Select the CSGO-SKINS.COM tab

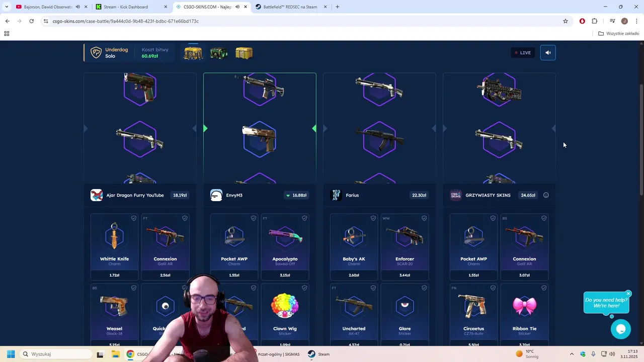coord(211,7)
